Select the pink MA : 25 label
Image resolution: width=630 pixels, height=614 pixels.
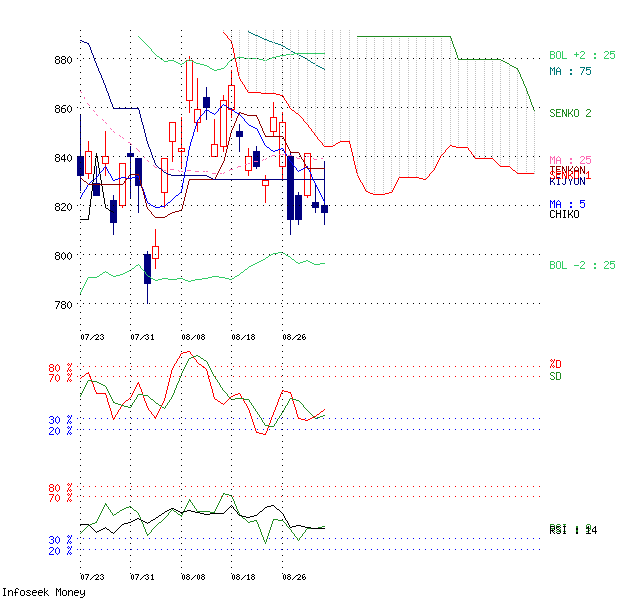coord(570,160)
